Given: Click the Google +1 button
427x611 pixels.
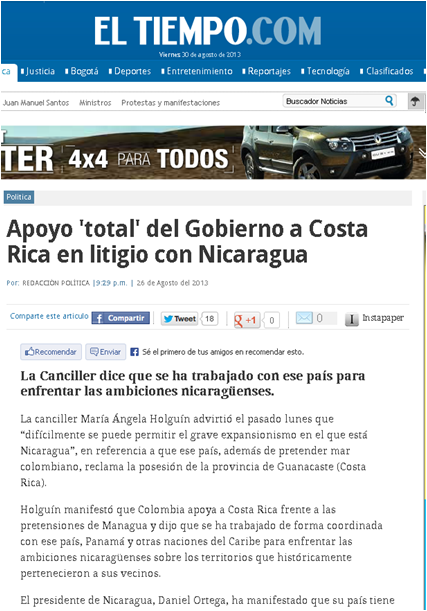Looking at the screenshot, I should tap(247, 320).
